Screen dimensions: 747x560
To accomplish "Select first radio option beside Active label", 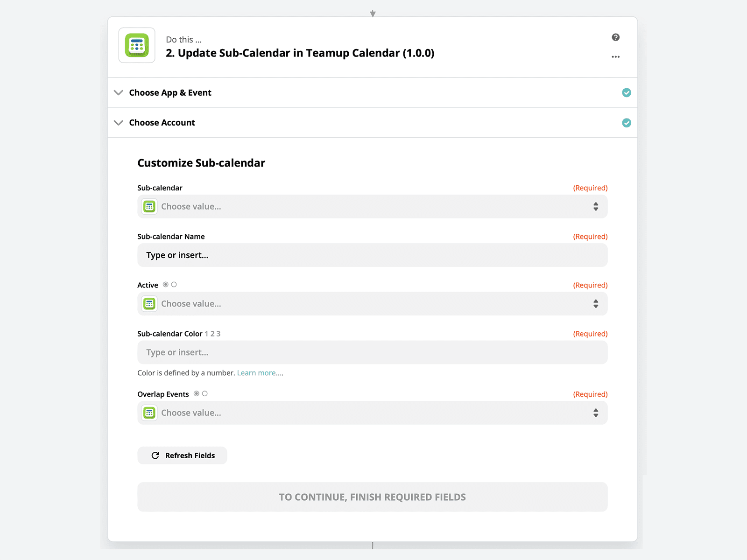I will point(166,285).
